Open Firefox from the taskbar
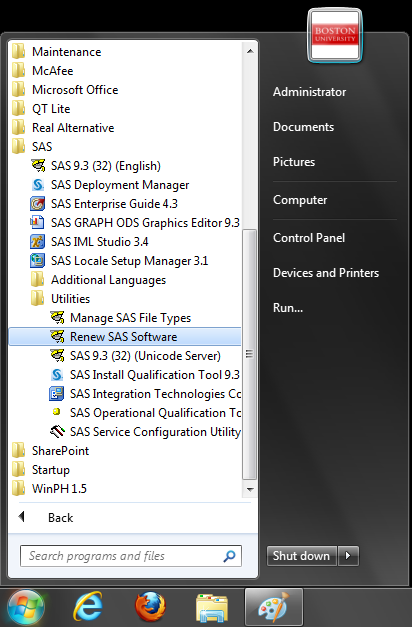Image resolution: width=412 pixels, height=627 pixels. coord(150,607)
